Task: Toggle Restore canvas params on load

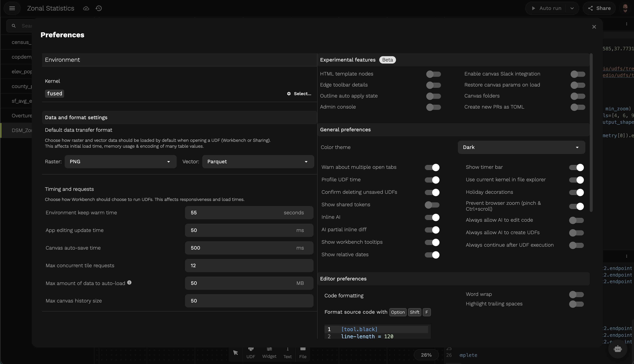Action: 578,85
